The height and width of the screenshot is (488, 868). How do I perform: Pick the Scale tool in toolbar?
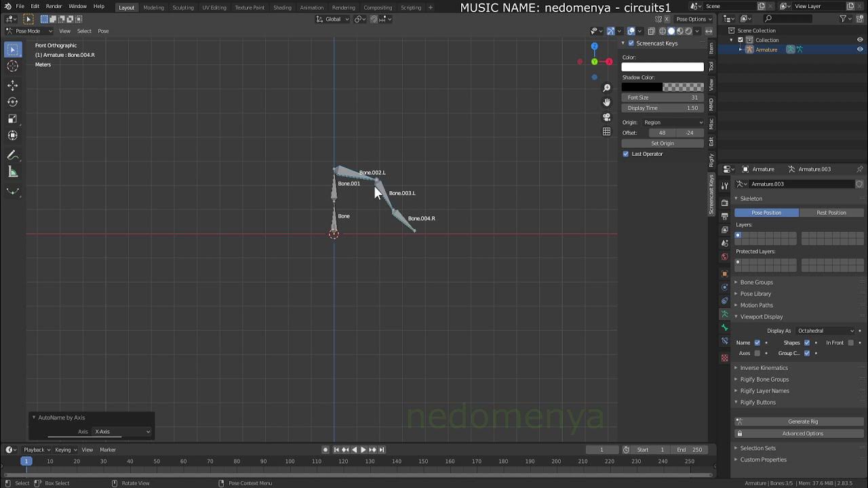pyautogui.click(x=12, y=119)
